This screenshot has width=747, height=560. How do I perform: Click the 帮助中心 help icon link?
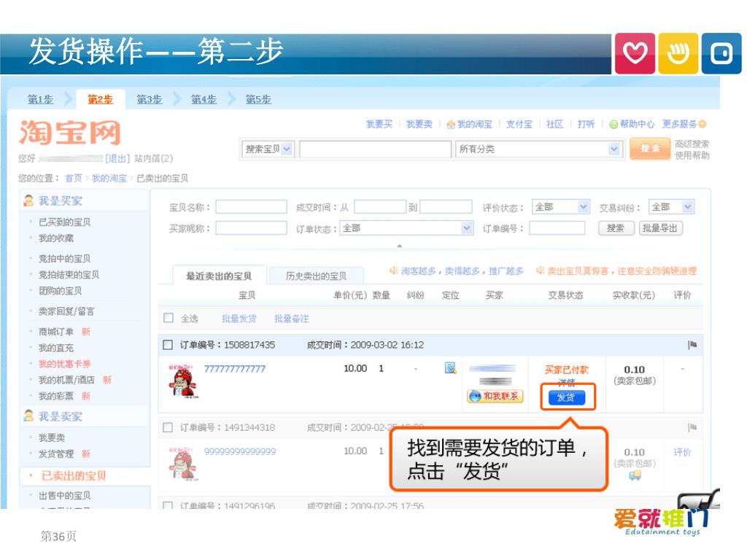pyautogui.click(x=632, y=124)
